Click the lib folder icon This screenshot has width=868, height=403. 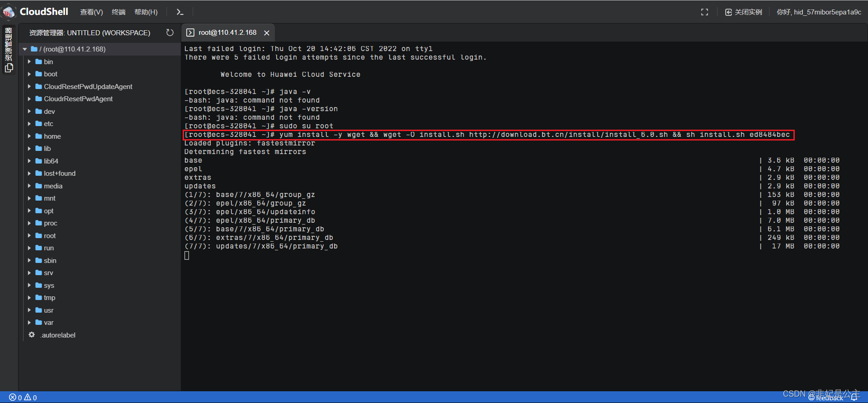pyautogui.click(x=38, y=148)
